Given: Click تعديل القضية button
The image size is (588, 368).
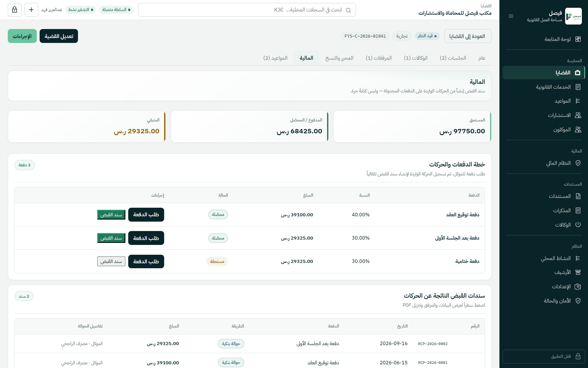Looking at the screenshot, I should coord(59,36).
